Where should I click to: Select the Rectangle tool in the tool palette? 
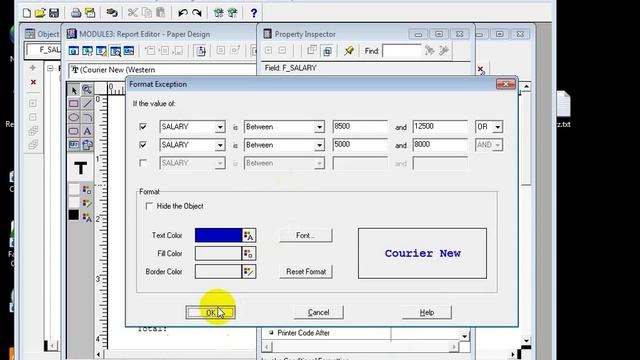[74, 104]
